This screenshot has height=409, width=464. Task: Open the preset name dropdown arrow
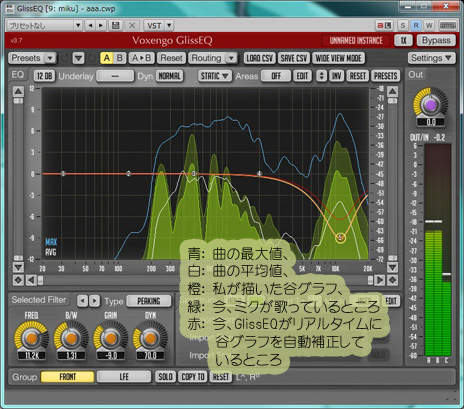point(78,25)
